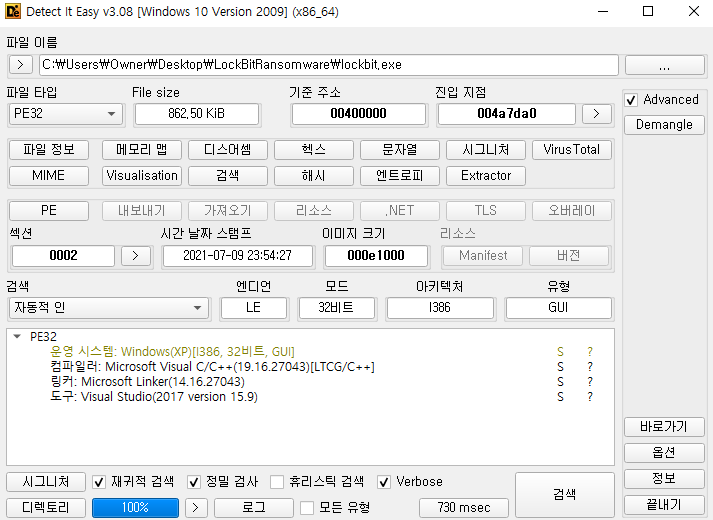Toggle the Verbose checkbox

tap(384, 482)
